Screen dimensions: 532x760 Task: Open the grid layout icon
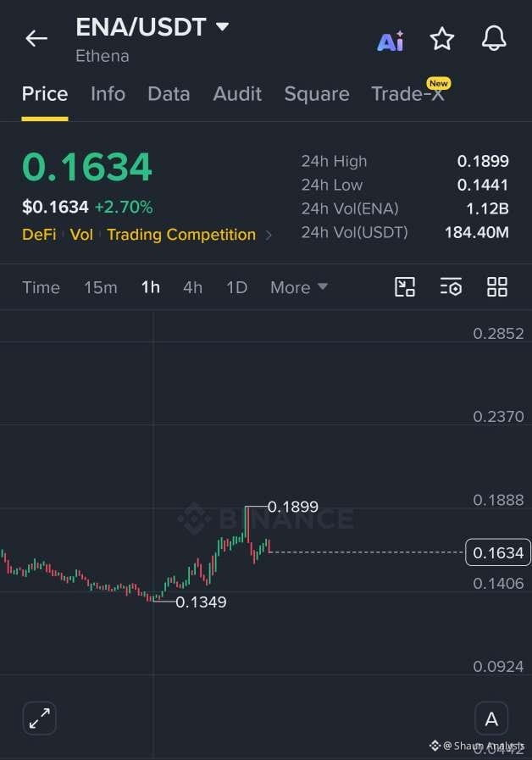click(496, 287)
